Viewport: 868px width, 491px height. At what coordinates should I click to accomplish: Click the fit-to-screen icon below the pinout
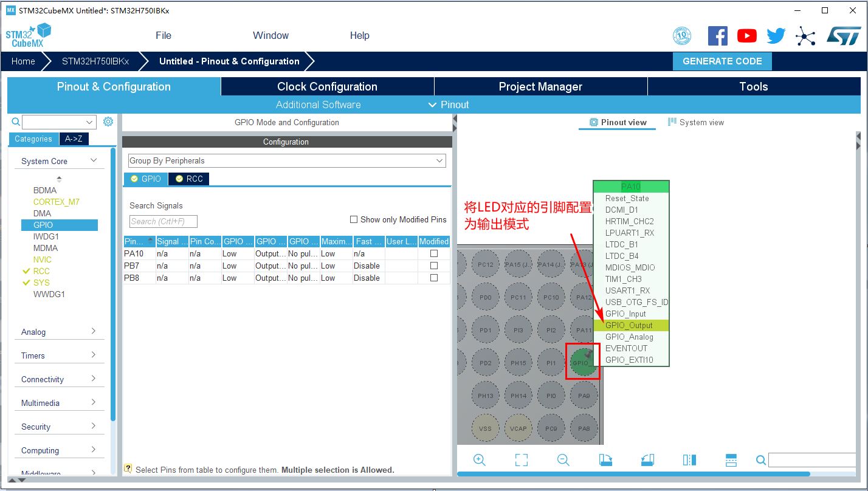(521, 460)
